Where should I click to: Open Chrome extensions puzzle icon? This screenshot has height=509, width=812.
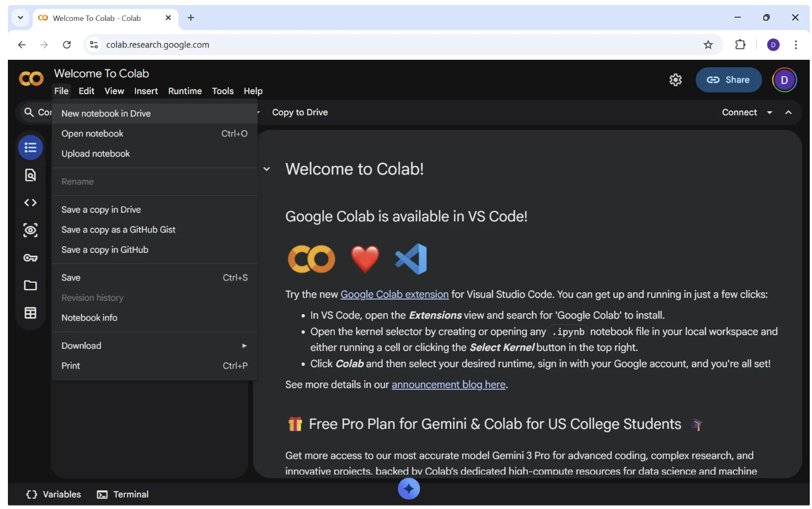click(740, 45)
